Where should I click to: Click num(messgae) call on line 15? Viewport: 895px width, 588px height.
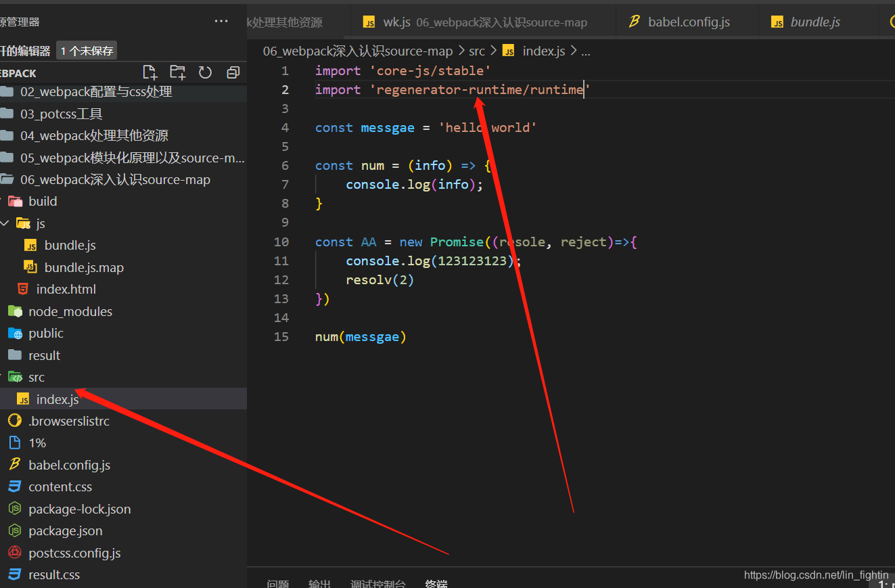(361, 337)
